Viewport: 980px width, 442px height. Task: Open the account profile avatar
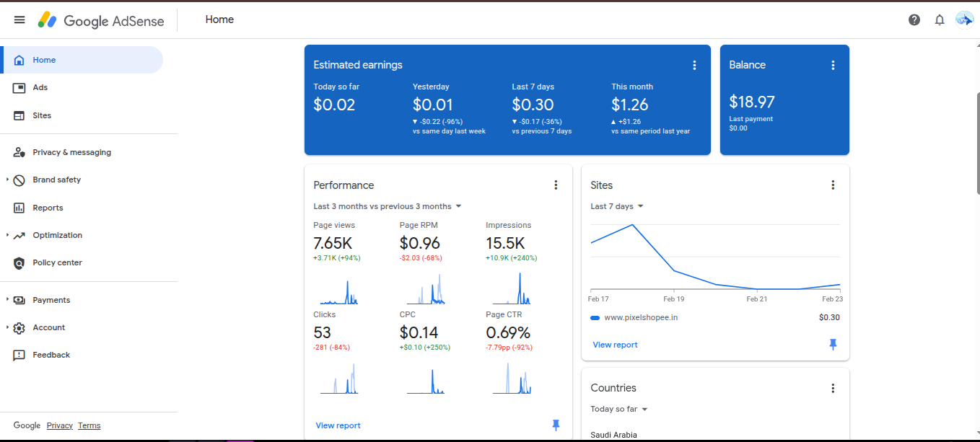pyautogui.click(x=964, y=19)
